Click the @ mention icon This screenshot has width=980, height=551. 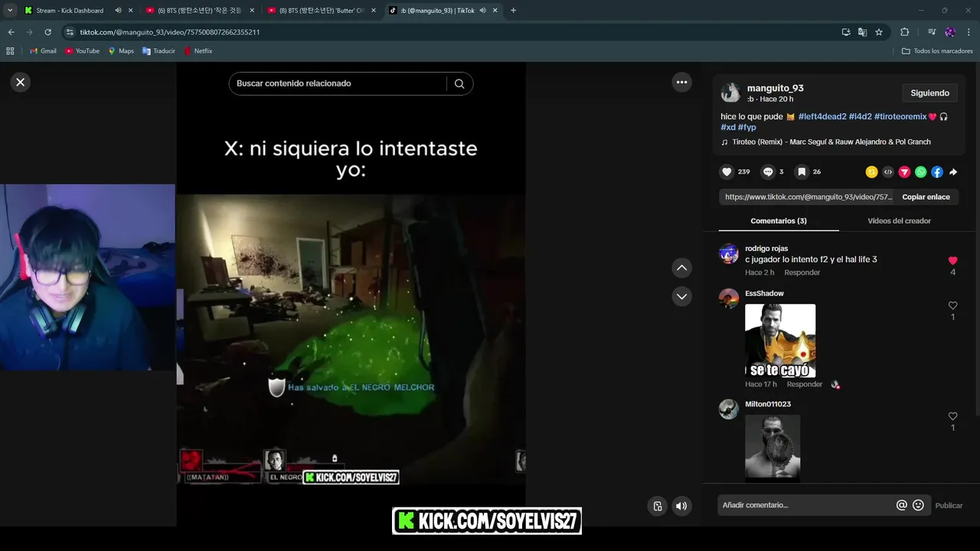902,505
